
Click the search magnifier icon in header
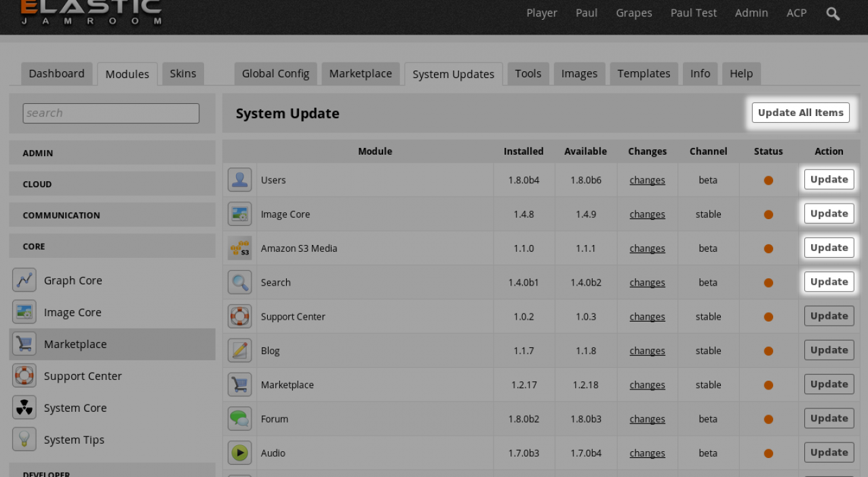tap(833, 14)
